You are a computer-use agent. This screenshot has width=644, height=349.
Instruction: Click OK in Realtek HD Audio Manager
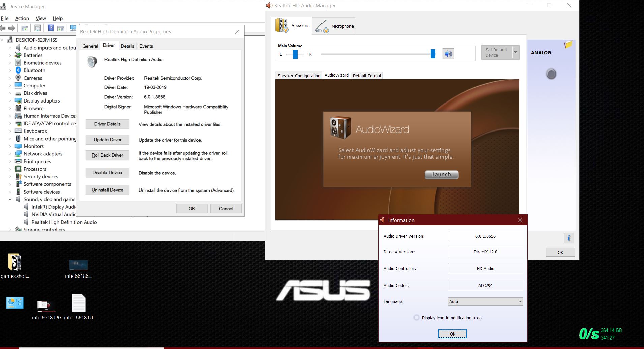[560, 252]
